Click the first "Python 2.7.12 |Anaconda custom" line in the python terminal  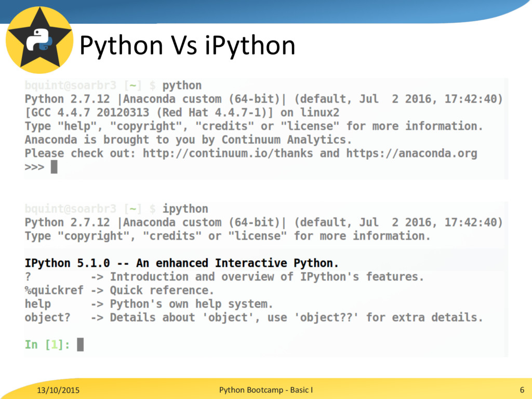coord(263,99)
